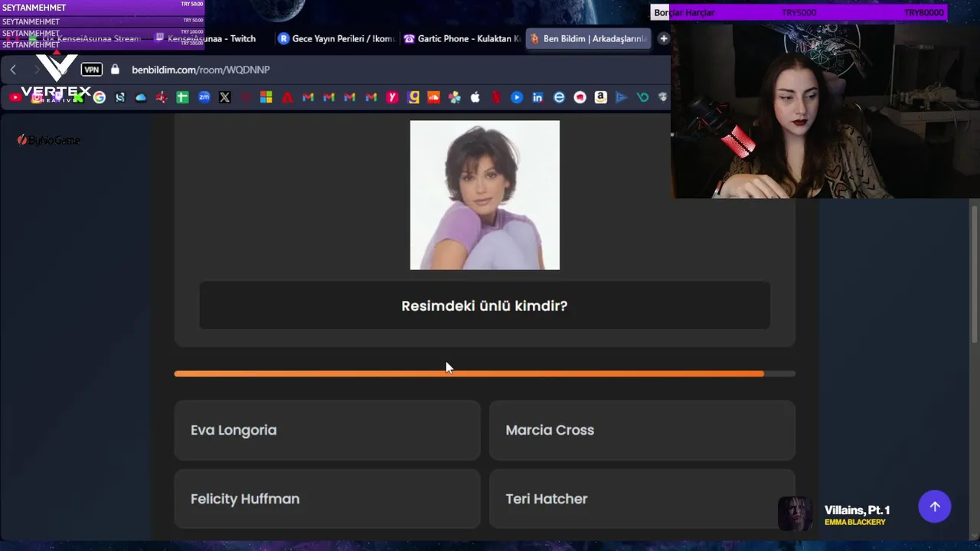
Task: Open the blue paper-plane bookmark icon
Action: tap(621, 97)
